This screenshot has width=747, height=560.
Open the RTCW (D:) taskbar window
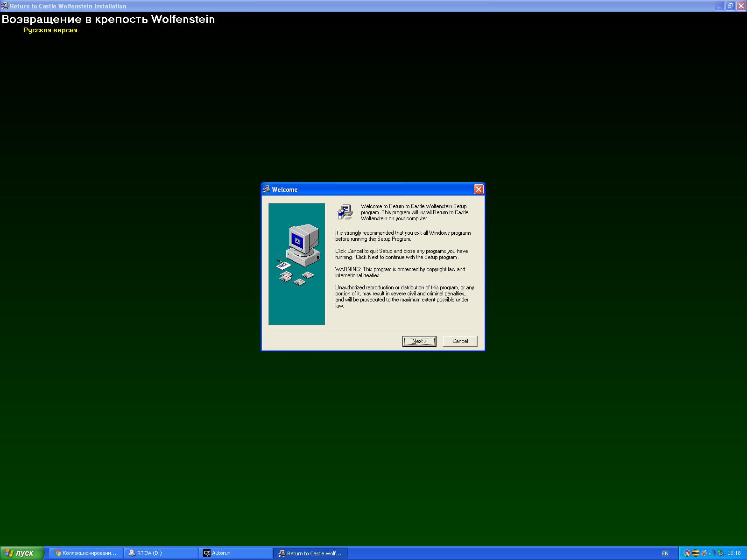point(161,553)
